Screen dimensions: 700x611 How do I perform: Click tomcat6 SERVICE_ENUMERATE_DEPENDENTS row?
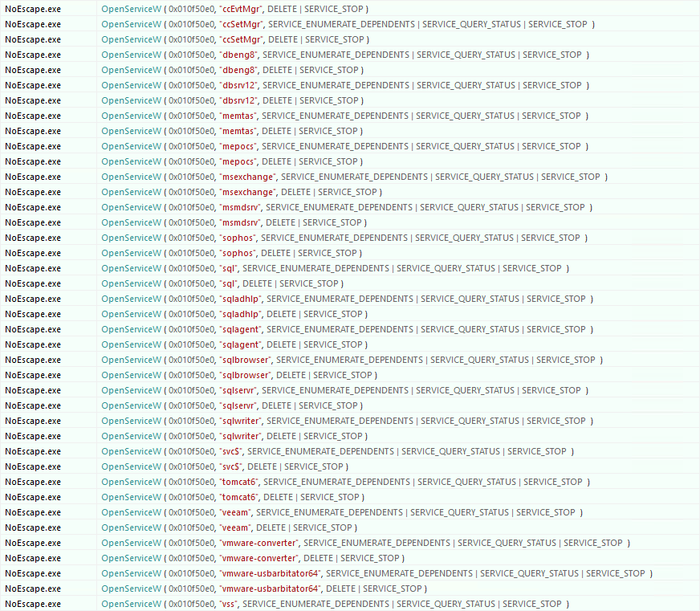[x=350, y=482]
